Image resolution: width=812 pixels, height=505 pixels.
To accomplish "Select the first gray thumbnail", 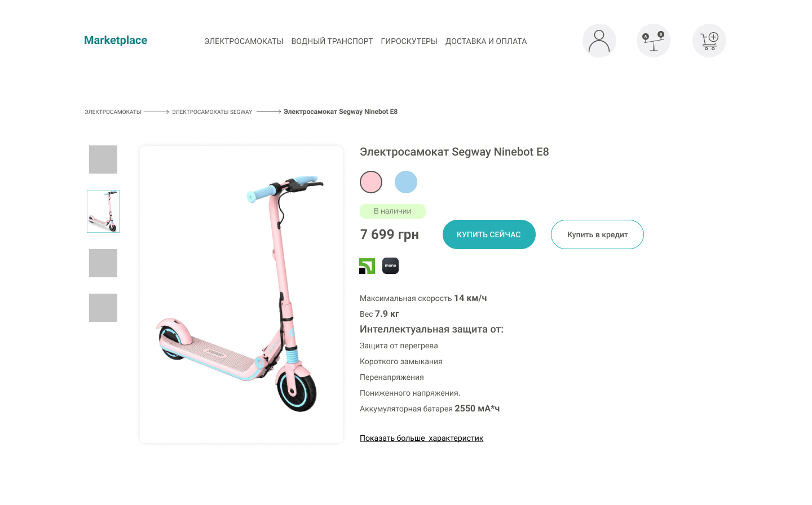I will 103,160.
